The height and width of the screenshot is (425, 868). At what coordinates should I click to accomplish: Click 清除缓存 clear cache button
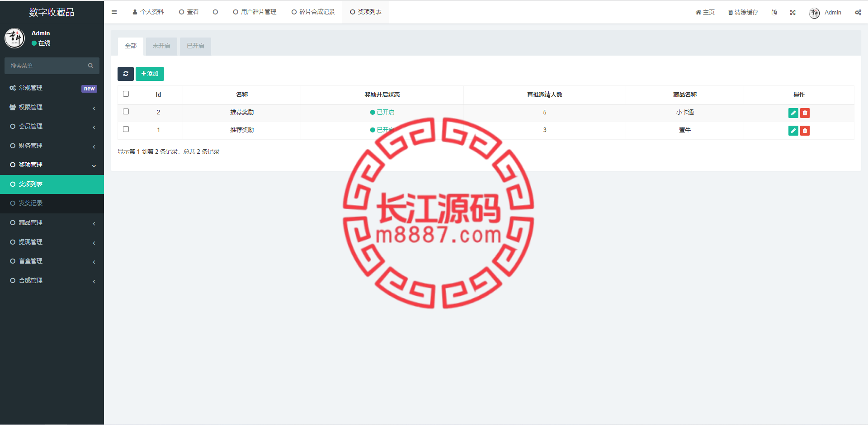coord(743,12)
